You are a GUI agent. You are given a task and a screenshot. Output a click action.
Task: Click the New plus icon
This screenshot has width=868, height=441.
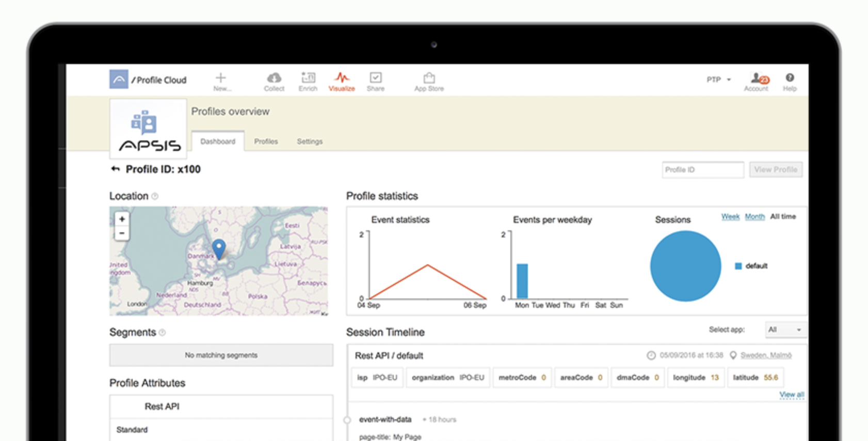pos(221,78)
